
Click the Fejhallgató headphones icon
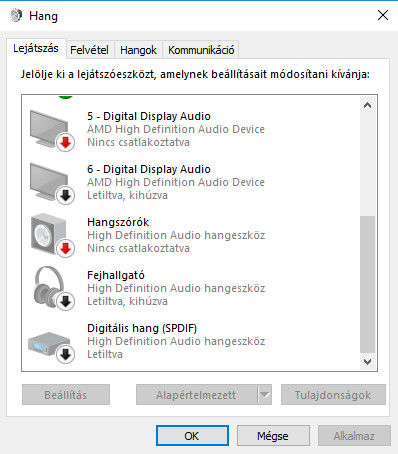[53, 289]
